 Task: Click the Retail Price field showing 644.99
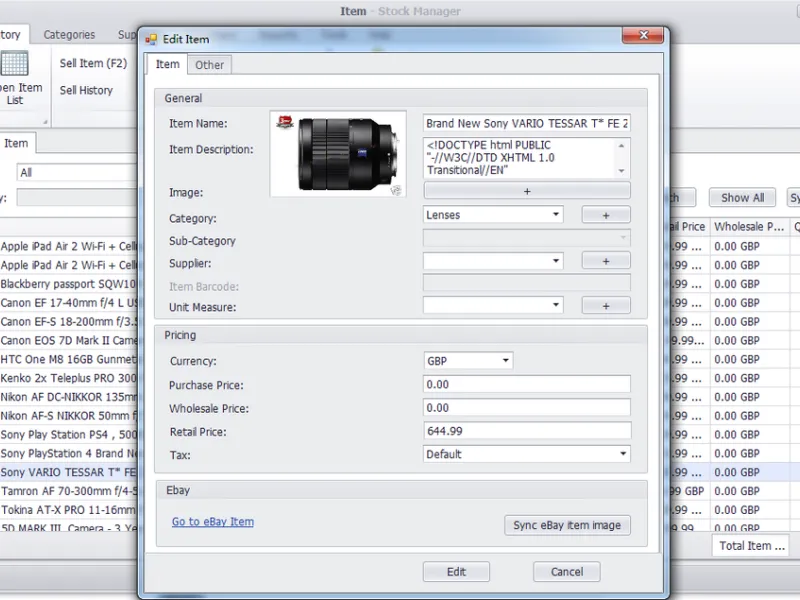[x=527, y=431]
